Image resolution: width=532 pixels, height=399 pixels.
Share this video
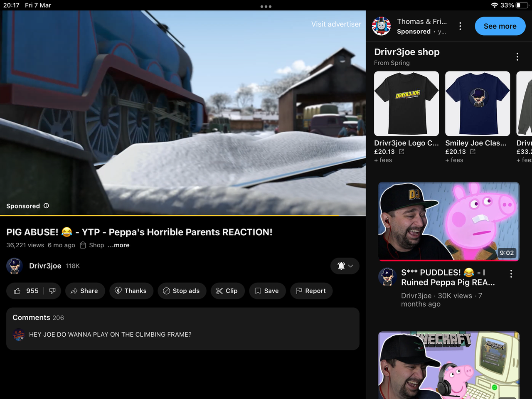(x=84, y=291)
